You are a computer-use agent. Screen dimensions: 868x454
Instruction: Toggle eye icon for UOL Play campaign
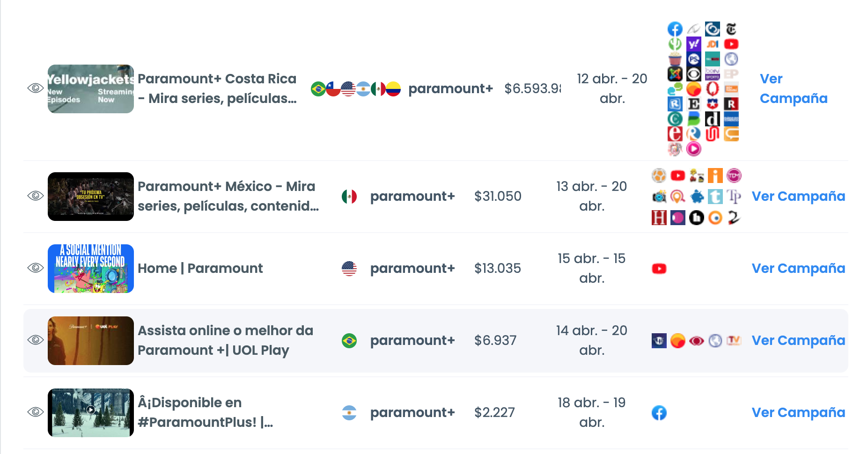(x=36, y=340)
